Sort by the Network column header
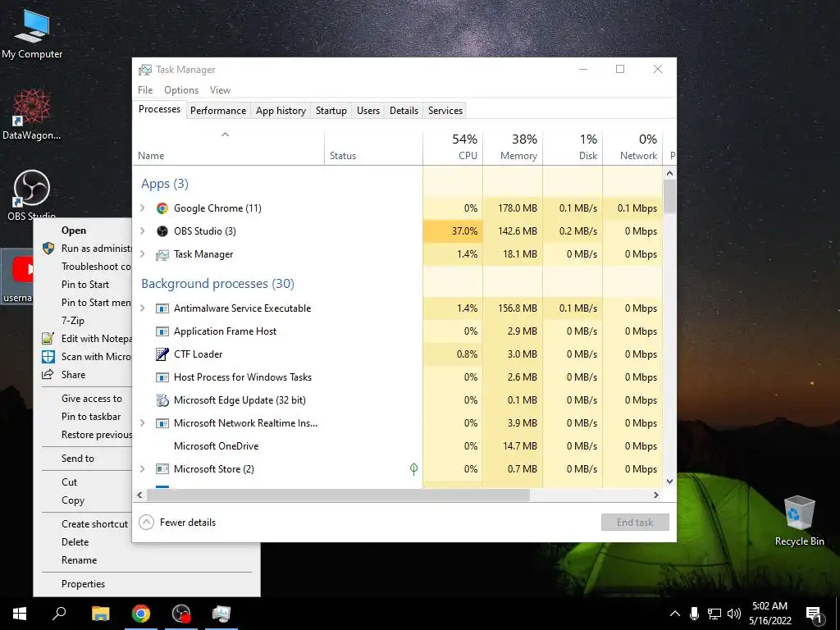The height and width of the screenshot is (630, 840). click(632, 148)
